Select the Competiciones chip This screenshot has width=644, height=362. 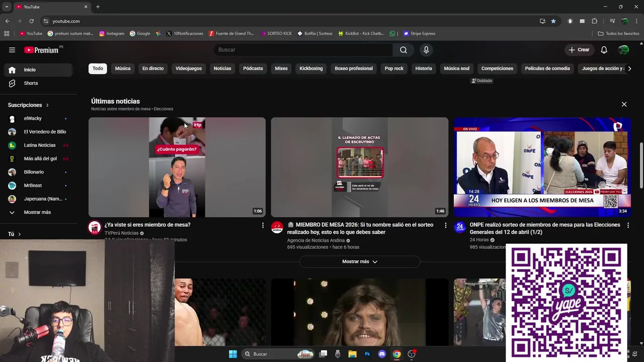[x=497, y=68]
